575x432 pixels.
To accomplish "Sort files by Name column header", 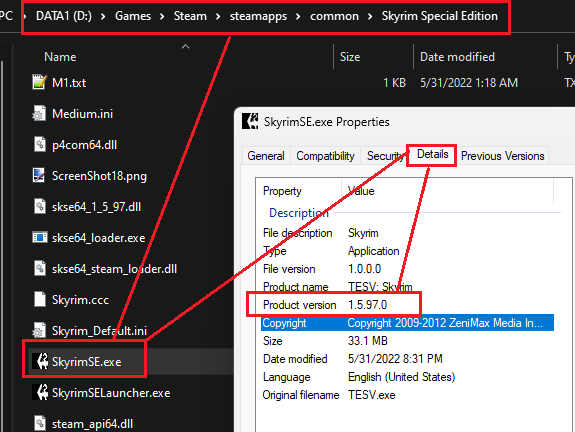I will (x=60, y=57).
